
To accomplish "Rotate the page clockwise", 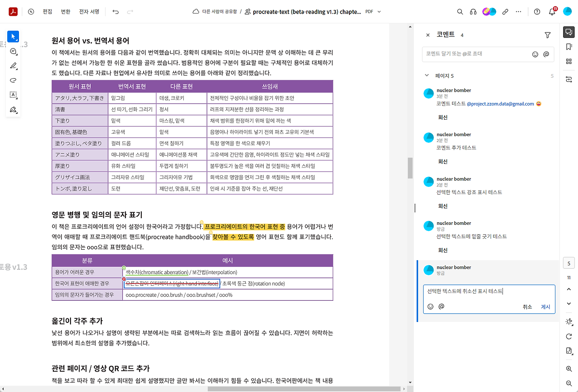I will click(569, 336).
